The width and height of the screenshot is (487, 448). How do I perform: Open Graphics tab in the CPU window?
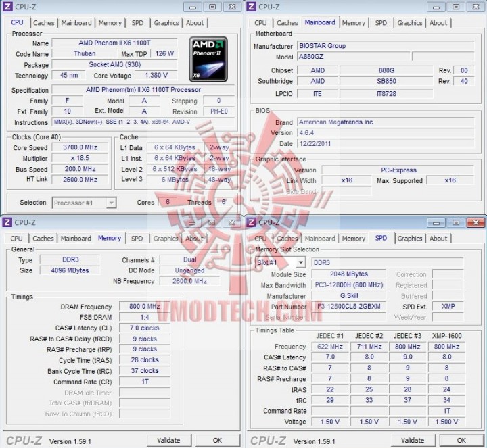166,23
